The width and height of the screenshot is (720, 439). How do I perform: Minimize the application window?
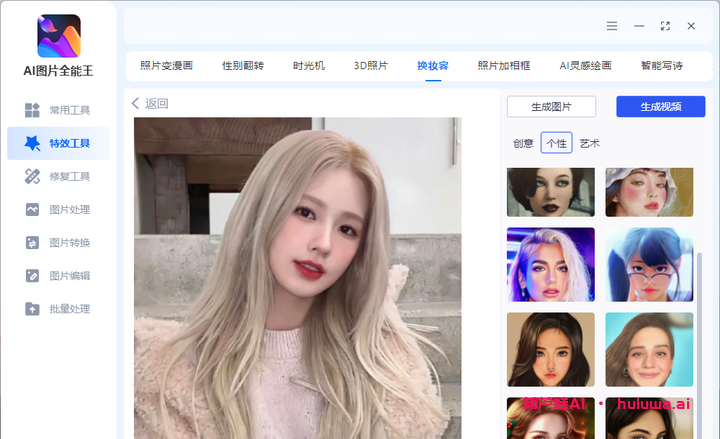tap(639, 26)
